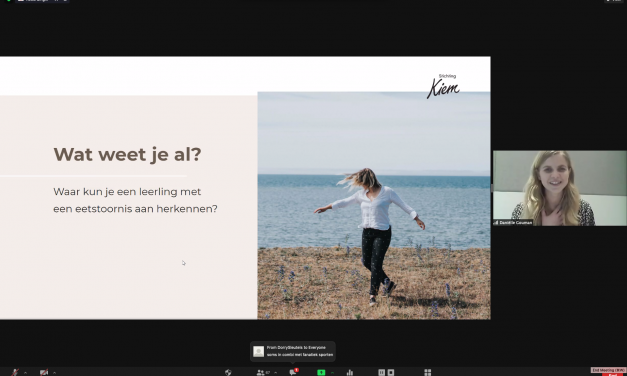Click the slide heading 'Wat weet je al?'
The image size is (627, 376).
(x=127, y=154)
